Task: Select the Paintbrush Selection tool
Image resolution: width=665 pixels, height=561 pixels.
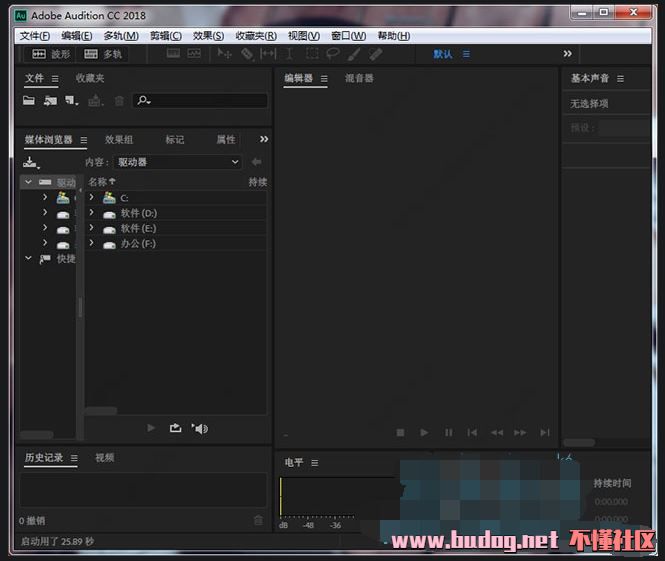Action: click(x=354, y=54)
